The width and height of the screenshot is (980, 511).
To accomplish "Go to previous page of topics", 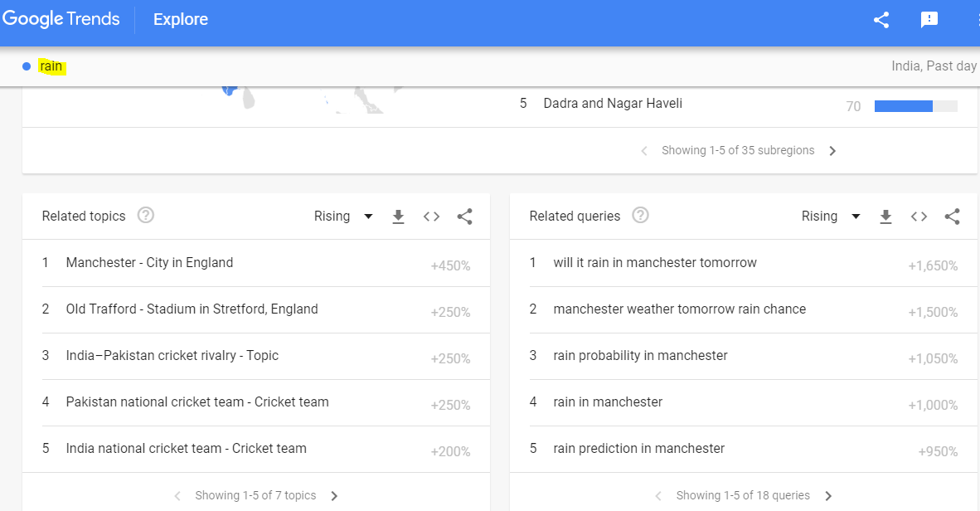I will coord(177,496).
